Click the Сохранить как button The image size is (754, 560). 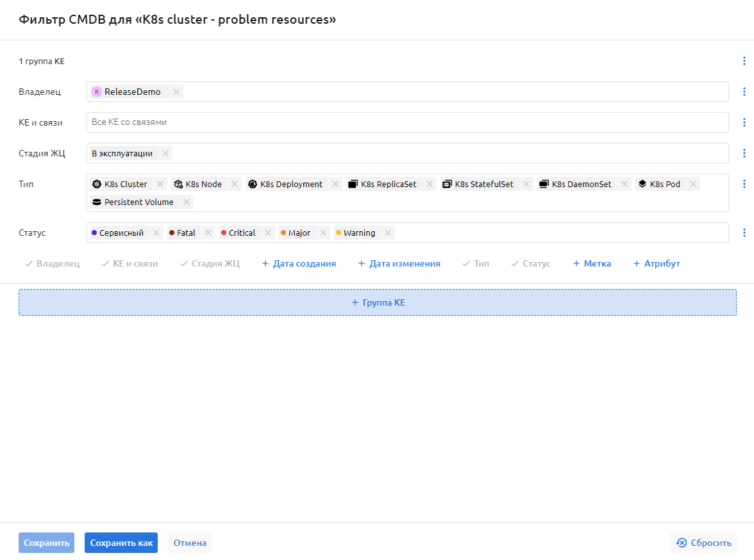click(121, 543)
